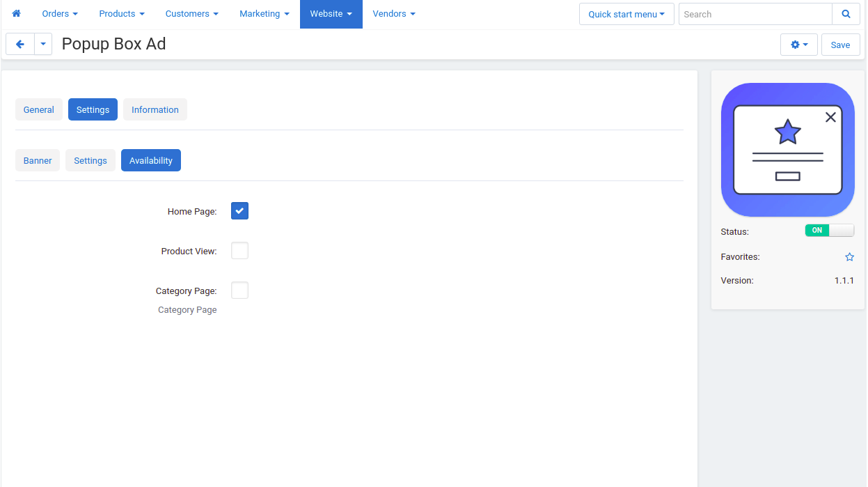Open the Vendors menu
Viewport: 868px width, 487px height.
(394, 14)
